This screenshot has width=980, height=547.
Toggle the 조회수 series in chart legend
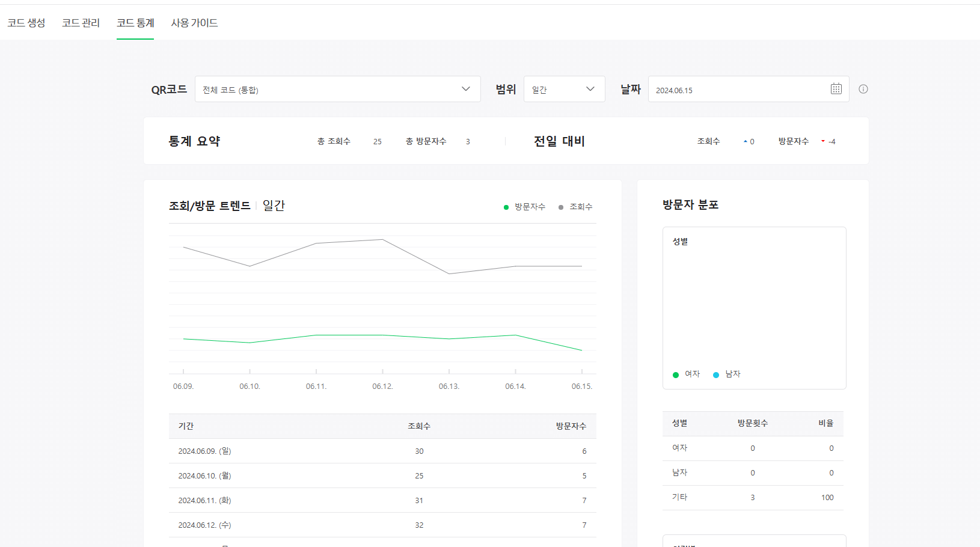pos(578,206)
